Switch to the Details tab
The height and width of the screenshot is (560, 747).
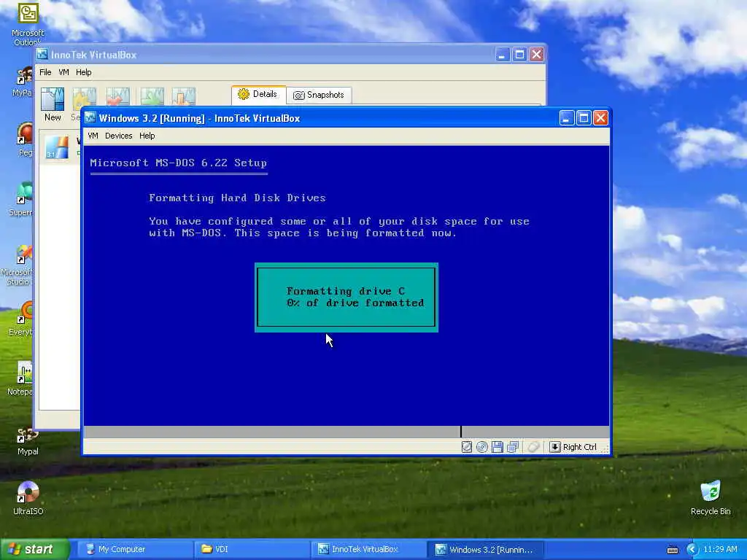pos(259,94)
